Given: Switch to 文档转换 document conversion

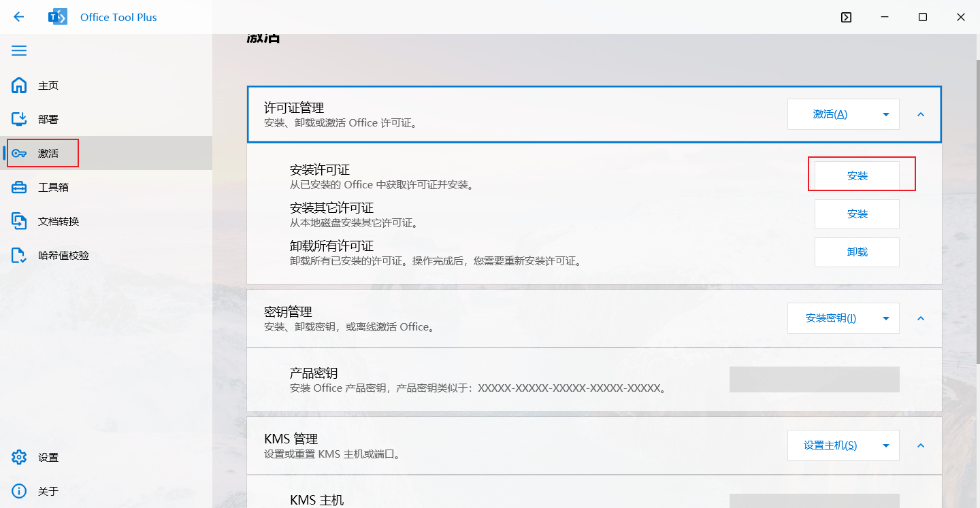Looking at the screenshot, I should tap(106, 221).
